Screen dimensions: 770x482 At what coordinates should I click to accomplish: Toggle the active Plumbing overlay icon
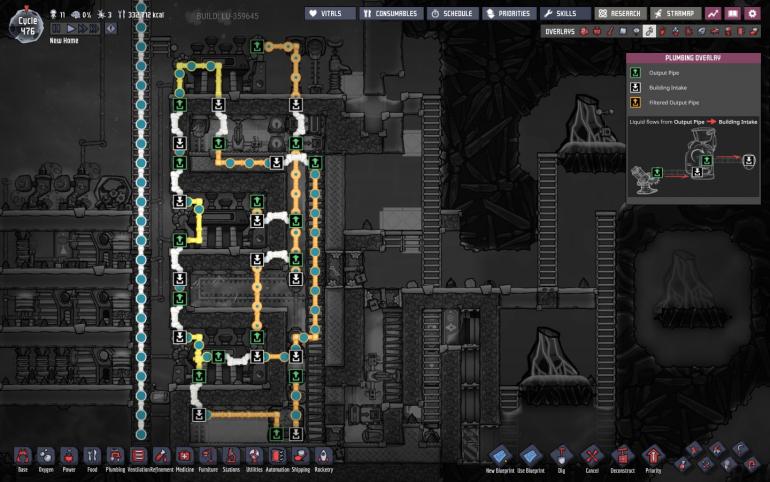[649, 31]
